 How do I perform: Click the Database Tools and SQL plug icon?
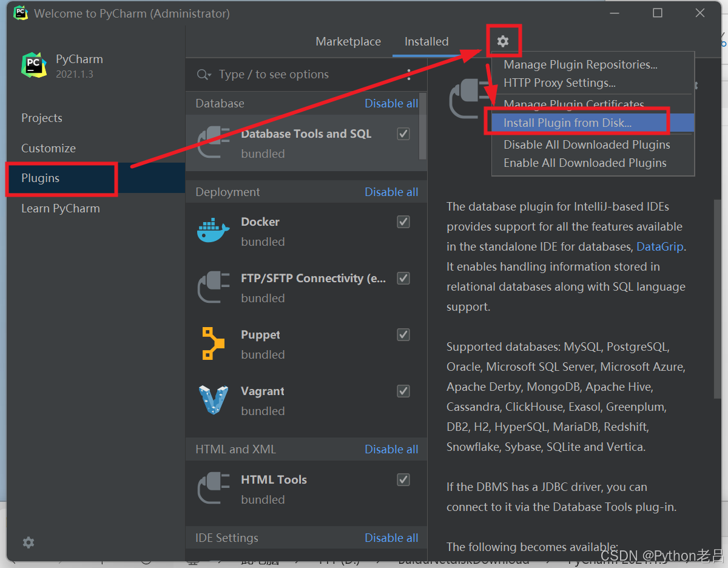(214, 143)
